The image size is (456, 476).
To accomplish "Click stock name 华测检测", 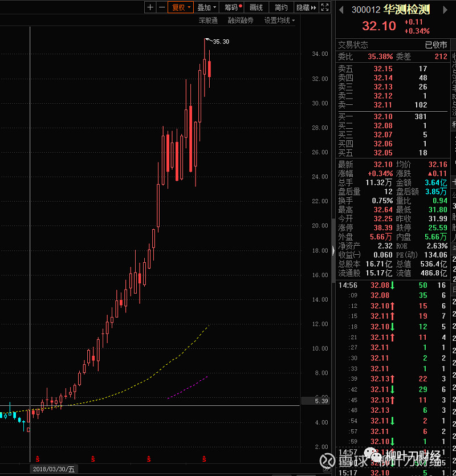I will coord(406,10).
